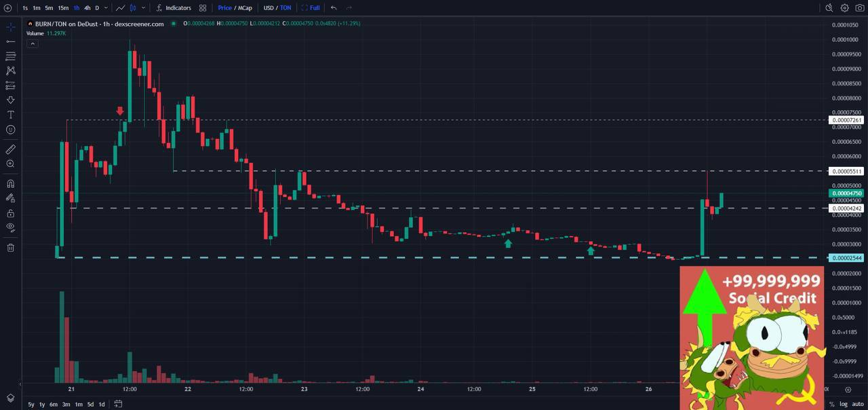
Task: Open time axis settings target icon
Action: coord(848,390)
